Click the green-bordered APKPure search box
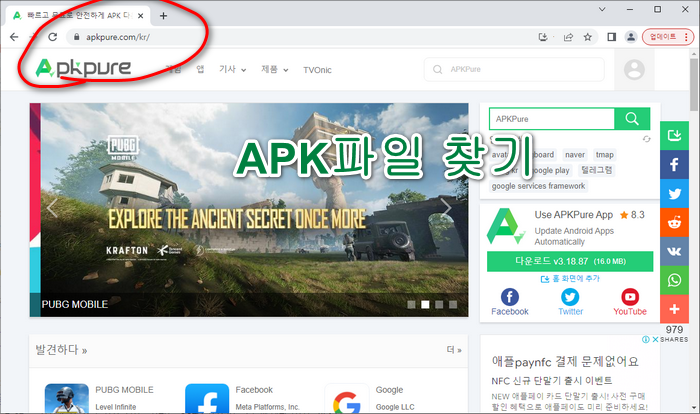 point(552,119)
